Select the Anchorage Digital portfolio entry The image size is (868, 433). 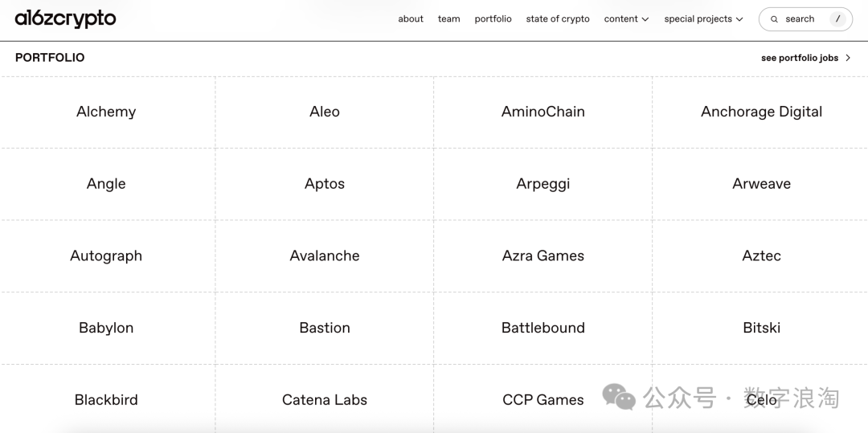click(761, 112)
